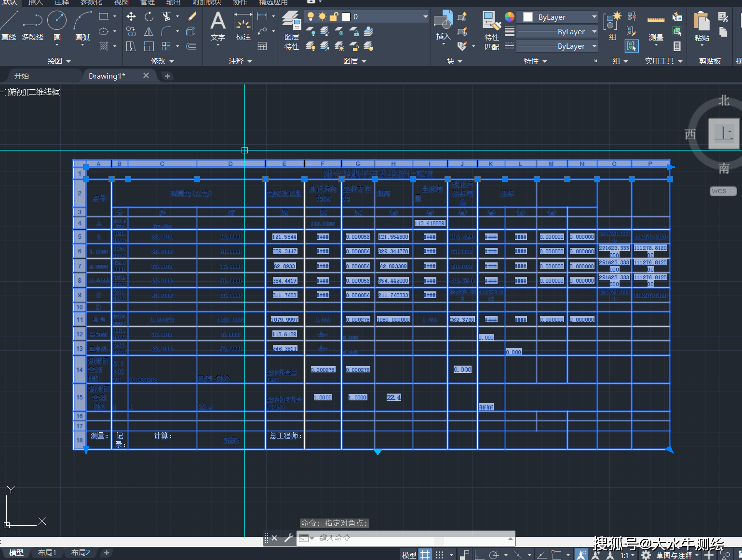
Task: Expand the 实用工具 (Utilities) panel
Action: 664,61
